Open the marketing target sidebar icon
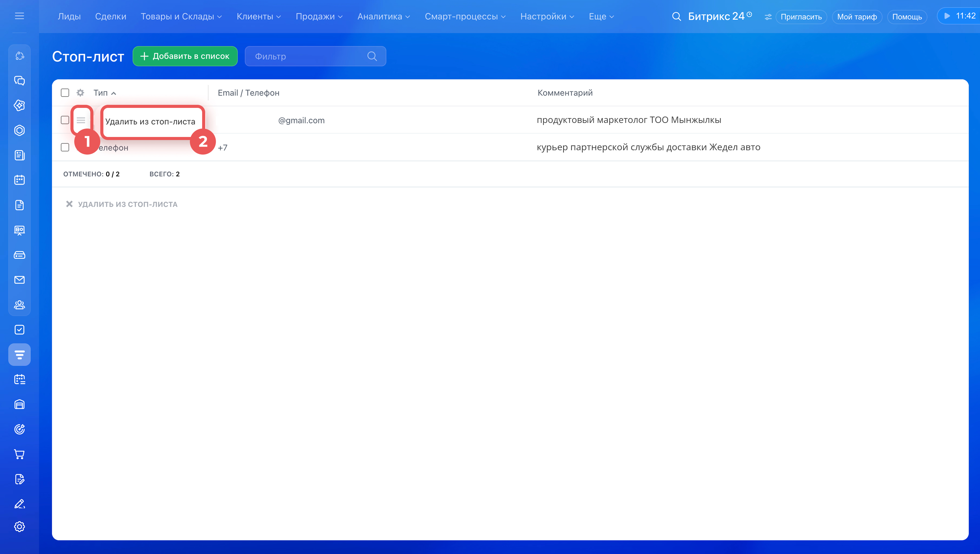 [x=19, y=429]
